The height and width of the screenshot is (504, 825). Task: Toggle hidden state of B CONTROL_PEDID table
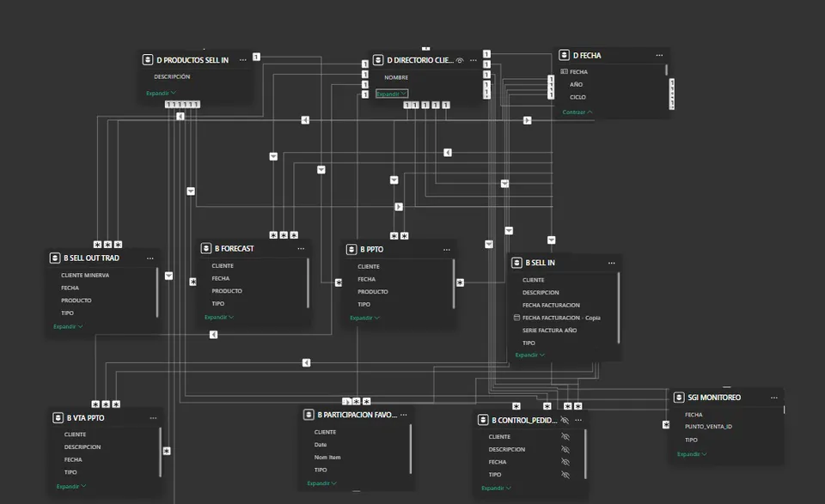pyautogui.click(x=565, y=420)
